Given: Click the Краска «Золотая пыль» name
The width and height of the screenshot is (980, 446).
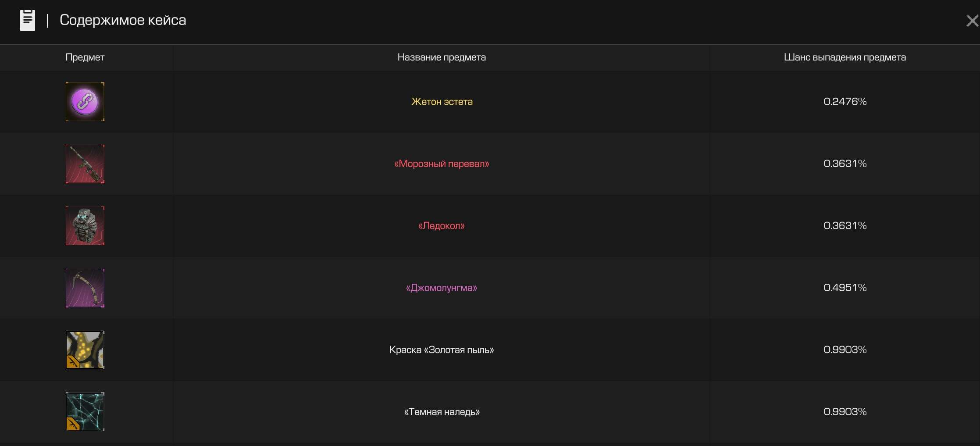Looking at the screenshot, I should [442, 350].
